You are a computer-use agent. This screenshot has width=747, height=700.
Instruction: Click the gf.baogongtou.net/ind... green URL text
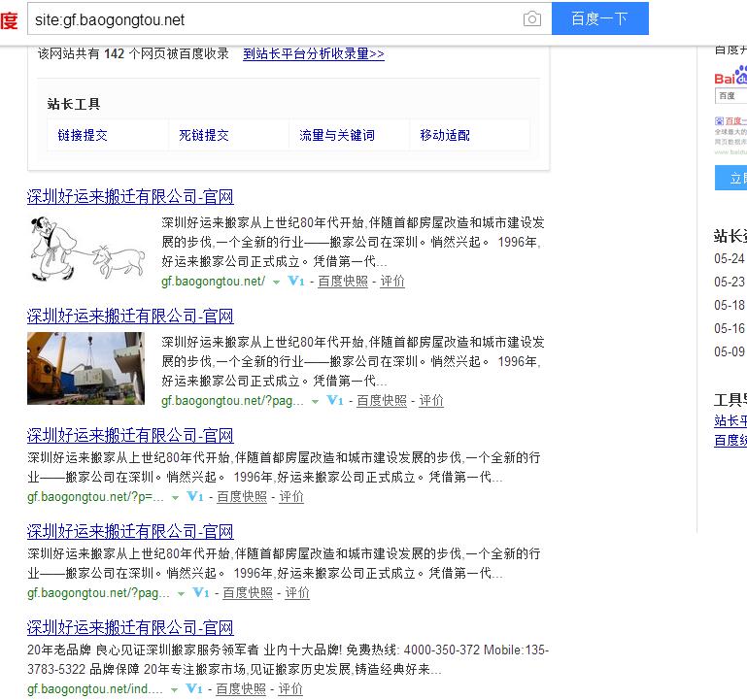(x=95, y=689)
